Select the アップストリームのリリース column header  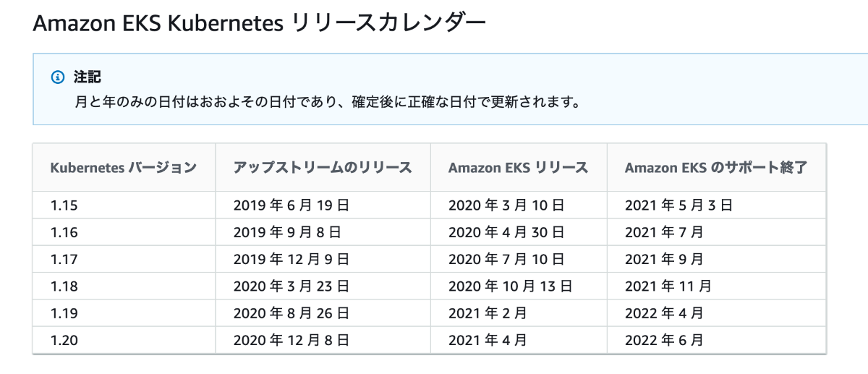(x=323, y=168)
